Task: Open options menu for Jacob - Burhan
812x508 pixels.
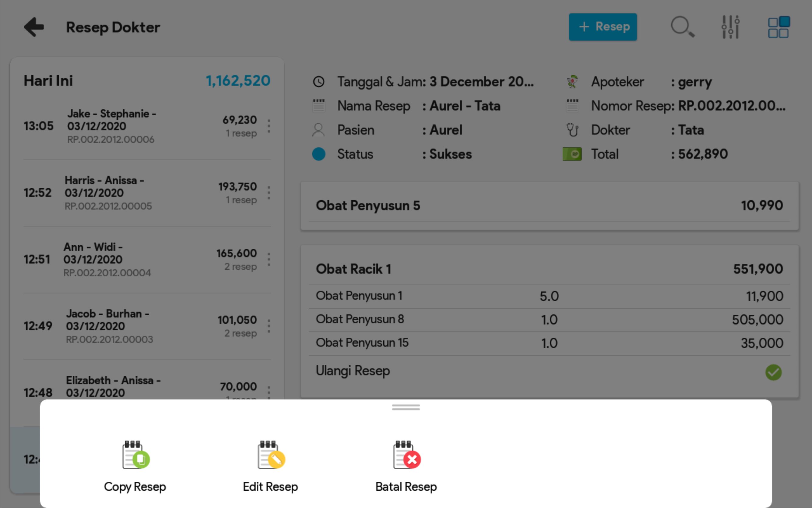Action: click(x=269, y=326)
